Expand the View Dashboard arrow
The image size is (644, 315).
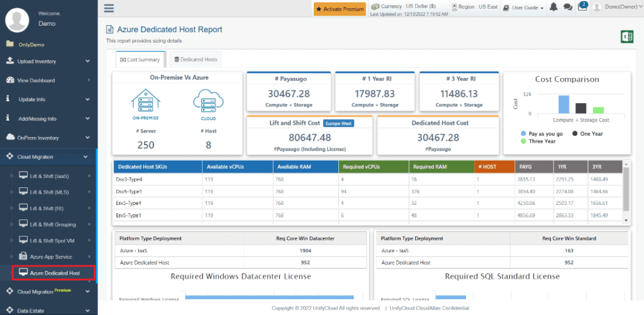pos(89,80)
